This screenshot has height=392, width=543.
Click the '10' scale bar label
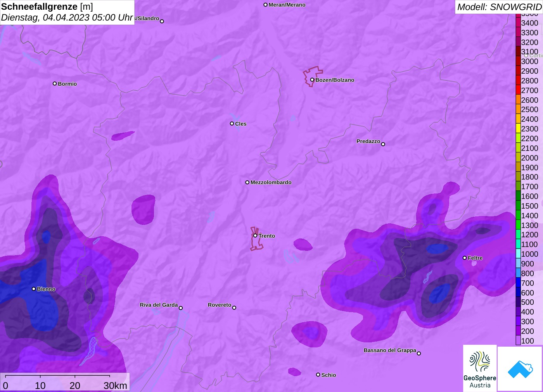[x=40, y=386]
